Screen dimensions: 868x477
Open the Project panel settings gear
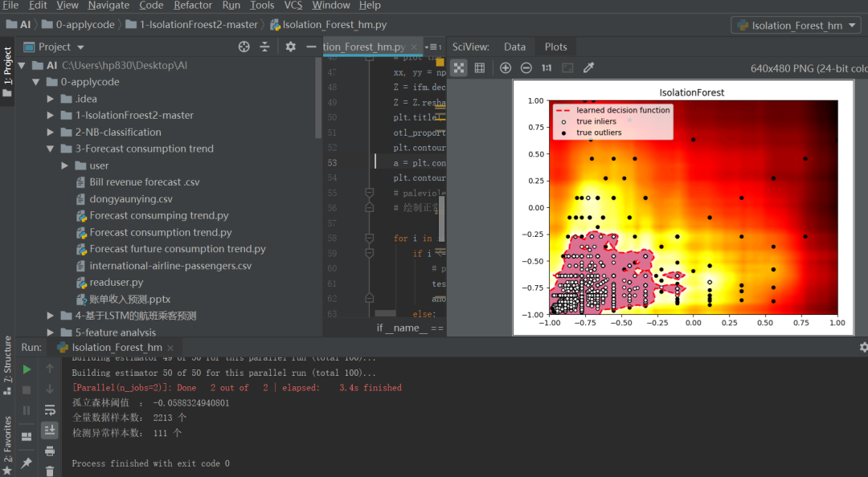coord(291,47)
